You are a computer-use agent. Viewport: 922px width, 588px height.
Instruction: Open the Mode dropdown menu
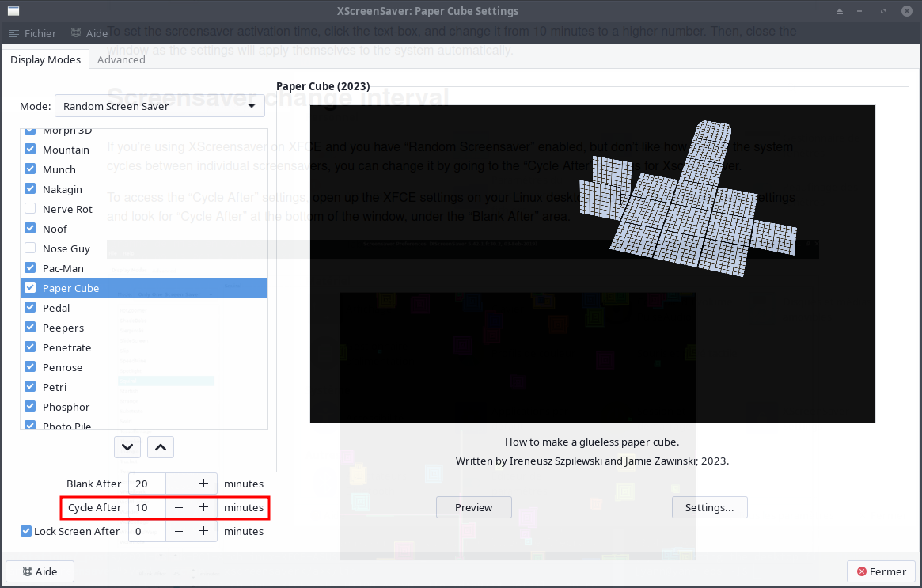pos(159,106)
